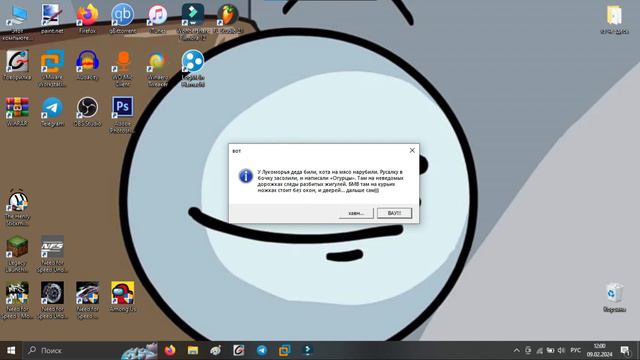Open the WO Mic Client shortcut

(122, 68)
